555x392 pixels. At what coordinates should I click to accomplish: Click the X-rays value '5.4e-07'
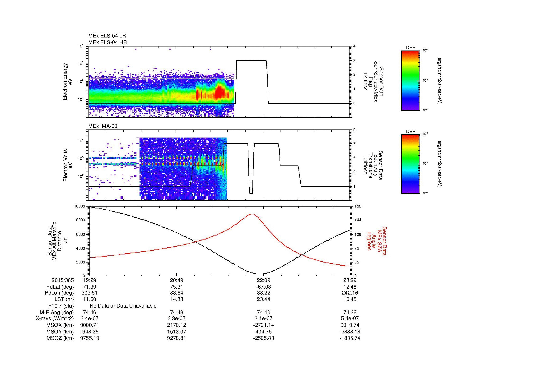coord(350,319)
